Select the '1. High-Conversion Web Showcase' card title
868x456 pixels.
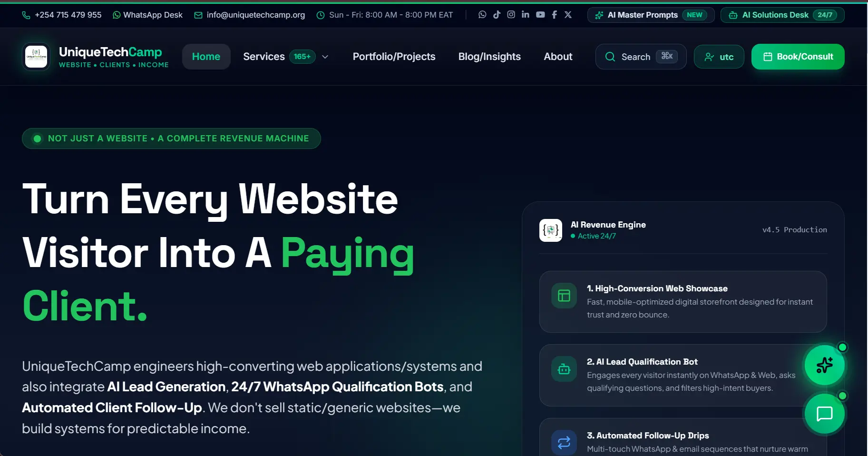click(657, 288)
